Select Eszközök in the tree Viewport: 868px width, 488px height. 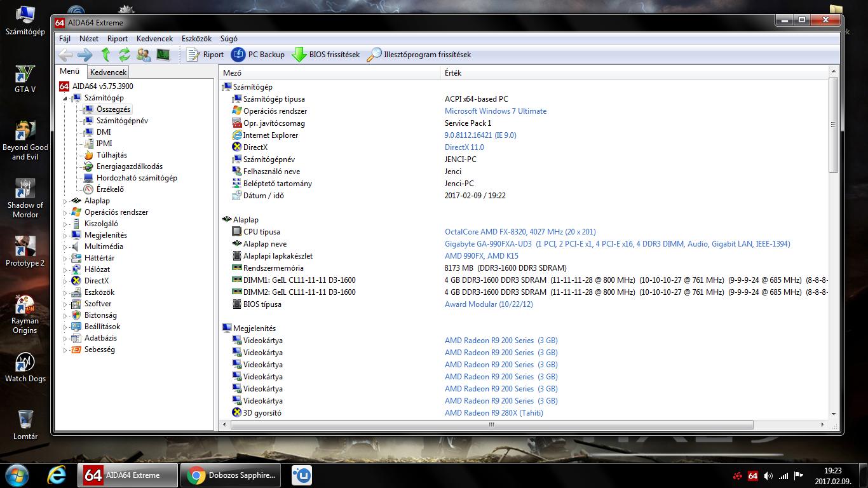(x=99, y=292)
